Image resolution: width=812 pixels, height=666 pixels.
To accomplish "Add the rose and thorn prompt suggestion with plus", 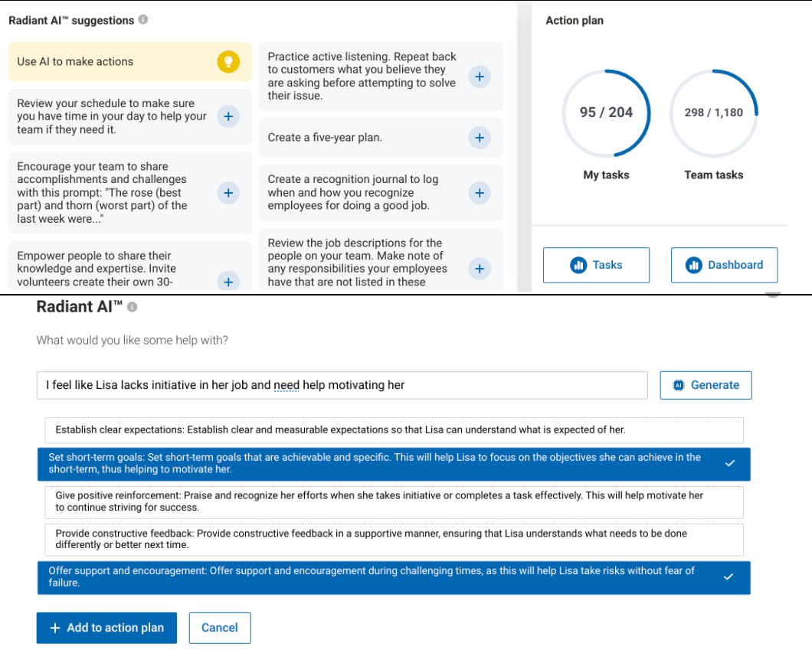I will coord(228,193).
